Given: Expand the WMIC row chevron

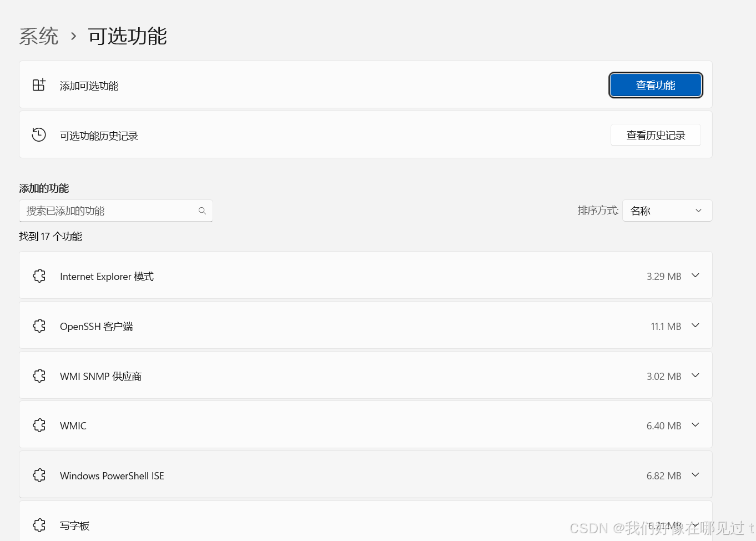Looking at the screenshot, I should (x=695, y=425).
